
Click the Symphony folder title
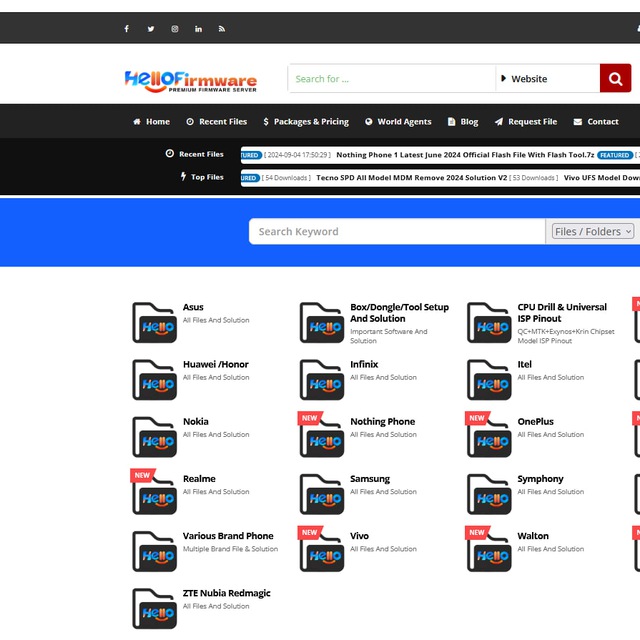[x=540, y=478]
